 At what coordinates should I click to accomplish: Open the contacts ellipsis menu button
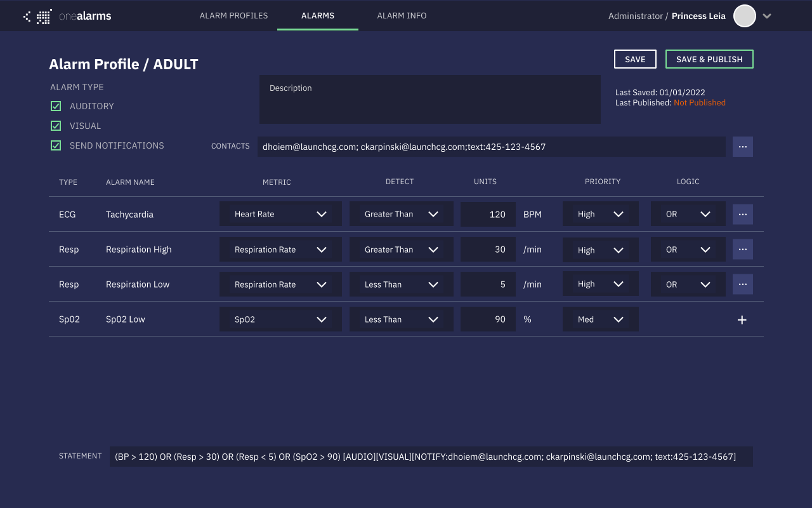pyautogui.click(x=742, y=147)
